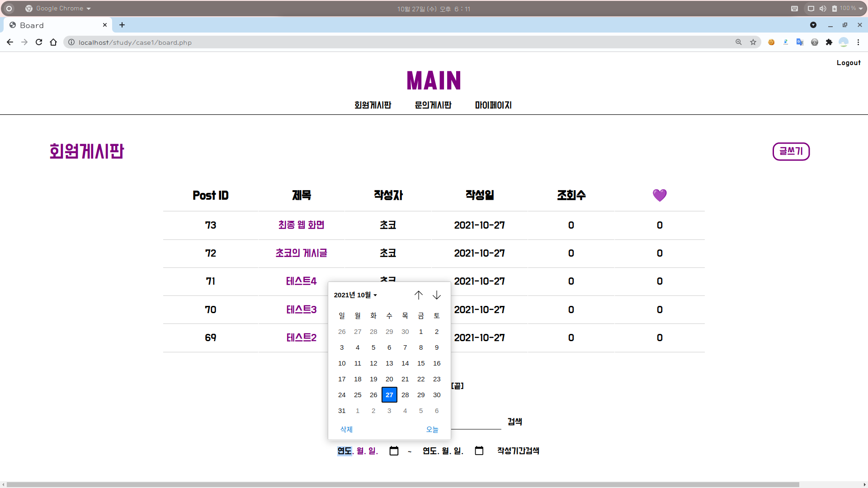Select day 15 in the calendar
The height and width of the screenshot is (488, 868).
click(421, 363)
